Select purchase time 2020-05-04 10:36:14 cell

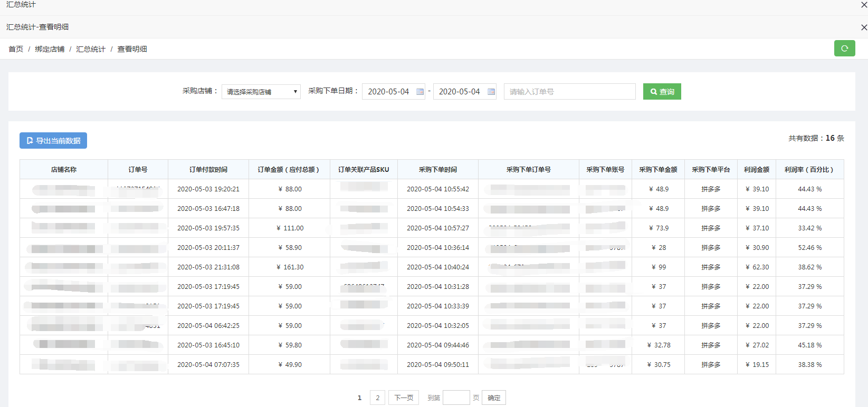tap(438, 248)
